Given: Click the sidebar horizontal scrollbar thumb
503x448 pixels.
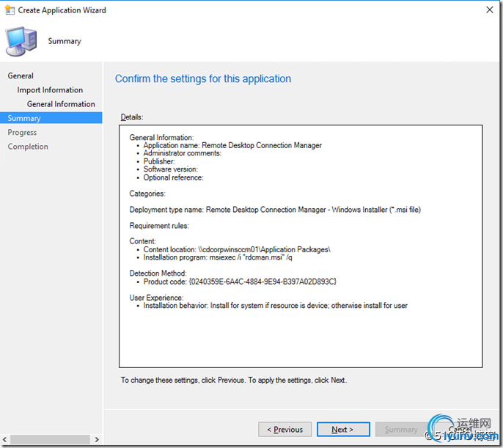Looking at the screenshot, I should [50, 439].
